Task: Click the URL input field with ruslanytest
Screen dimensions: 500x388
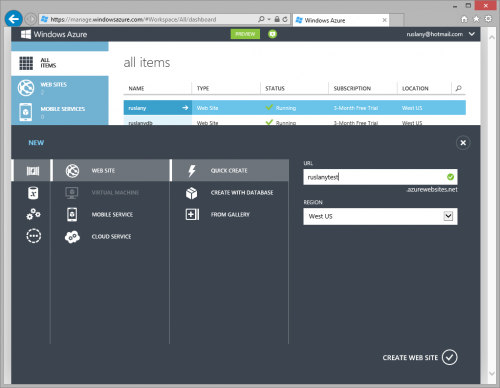Action: click(x=380, y=177)
